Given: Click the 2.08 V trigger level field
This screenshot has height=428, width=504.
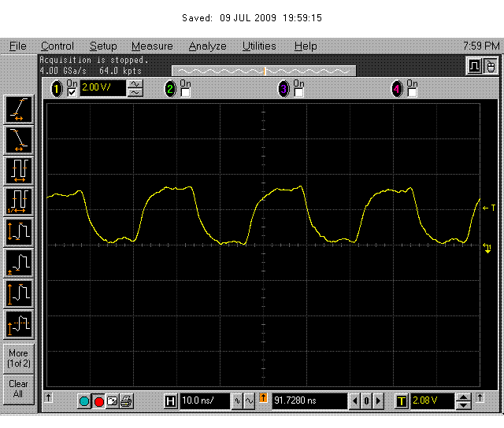Looking at the screenshot, I should 432,401.
